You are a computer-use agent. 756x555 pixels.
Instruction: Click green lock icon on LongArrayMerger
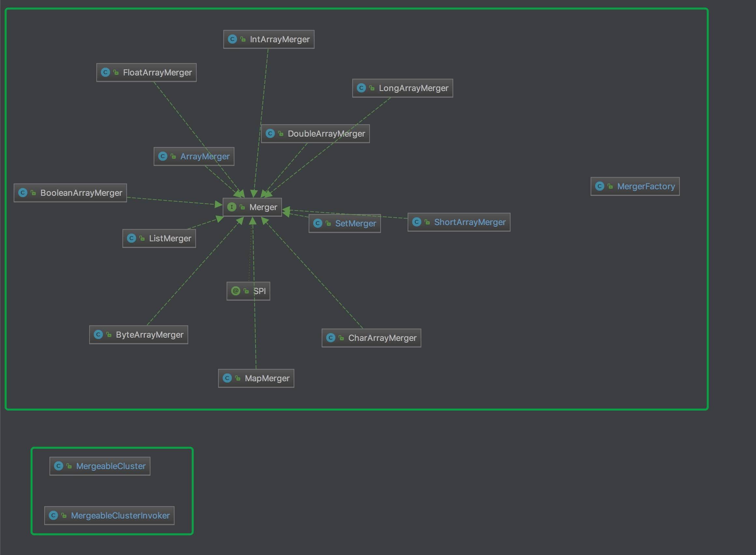(x=372, y=88)
